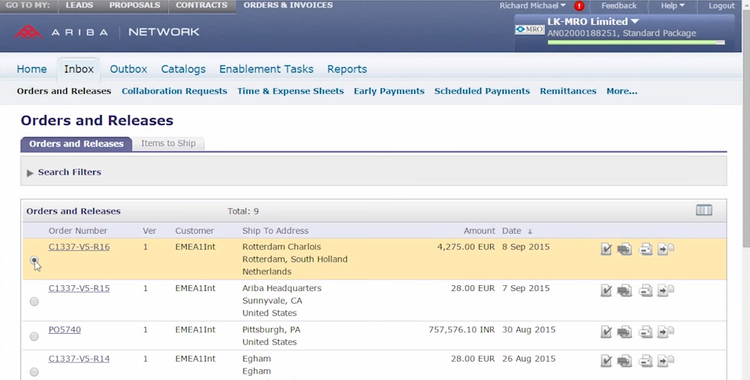Sort by Customer column header
The height and width of the screenshot is (380, 750).
coord(194,231)
